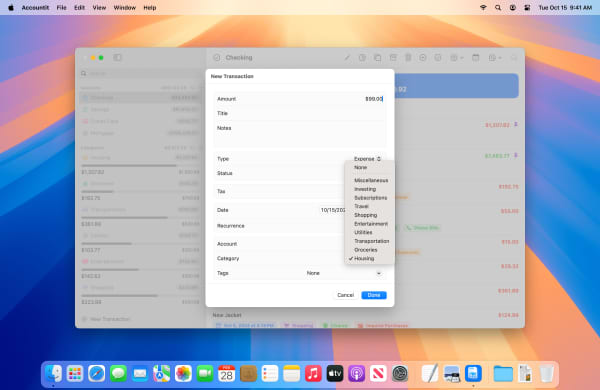The image size is (600, 390).
Task: Select Shopping category option
Action: (370, 215)
